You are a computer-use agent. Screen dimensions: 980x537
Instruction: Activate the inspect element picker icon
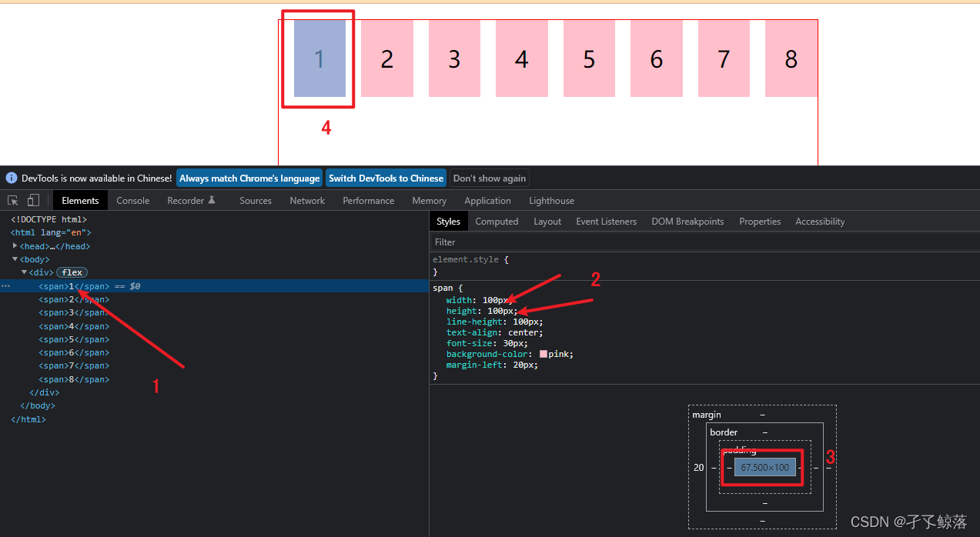coord(13,200)
